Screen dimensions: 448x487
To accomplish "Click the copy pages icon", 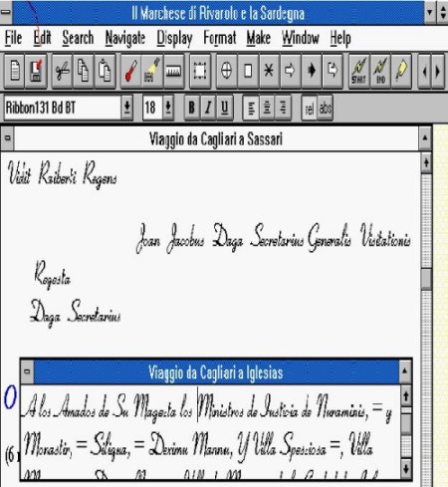I will click(x=83, y=71).
